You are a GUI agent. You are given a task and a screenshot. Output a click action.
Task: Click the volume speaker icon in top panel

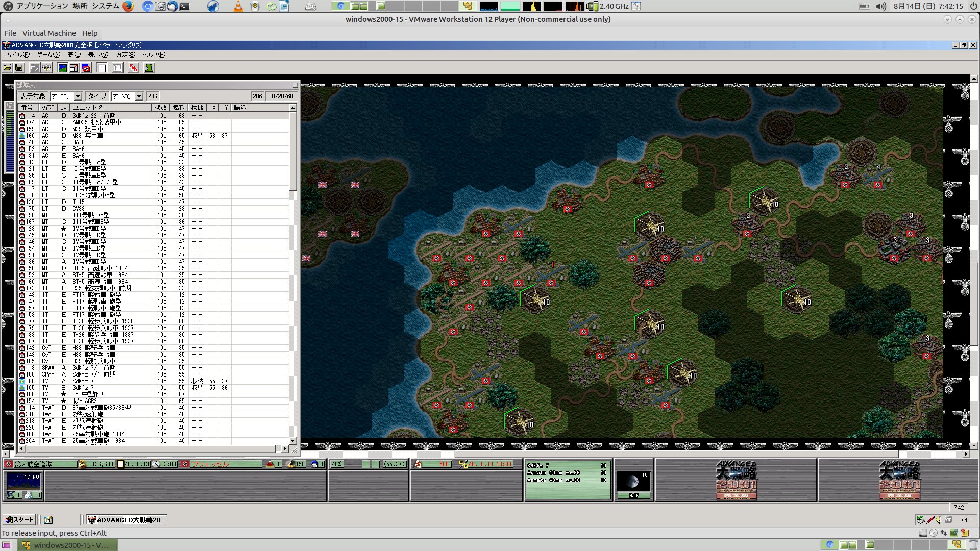881,6
